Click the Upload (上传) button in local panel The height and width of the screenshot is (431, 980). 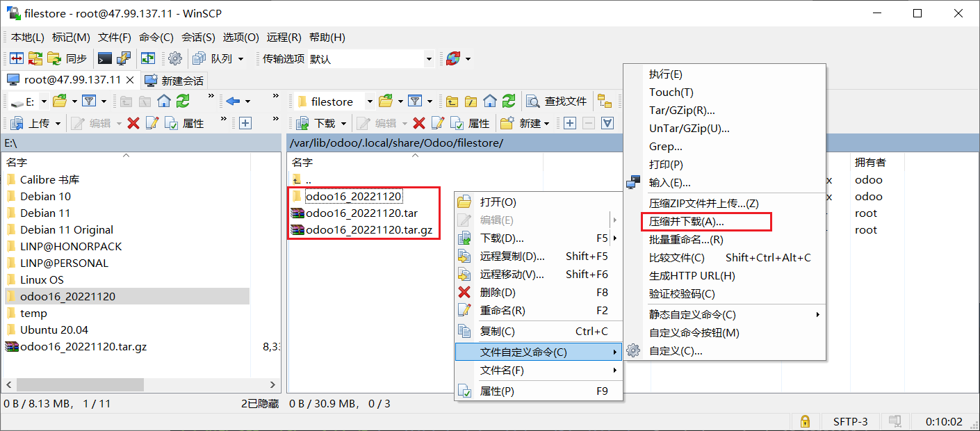pos(31,123)
